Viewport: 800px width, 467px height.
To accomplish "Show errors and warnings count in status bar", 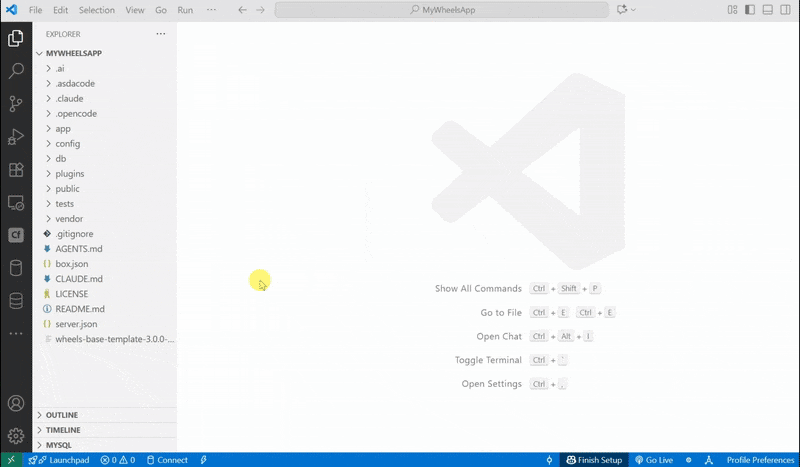I will (x=118, y=460).
